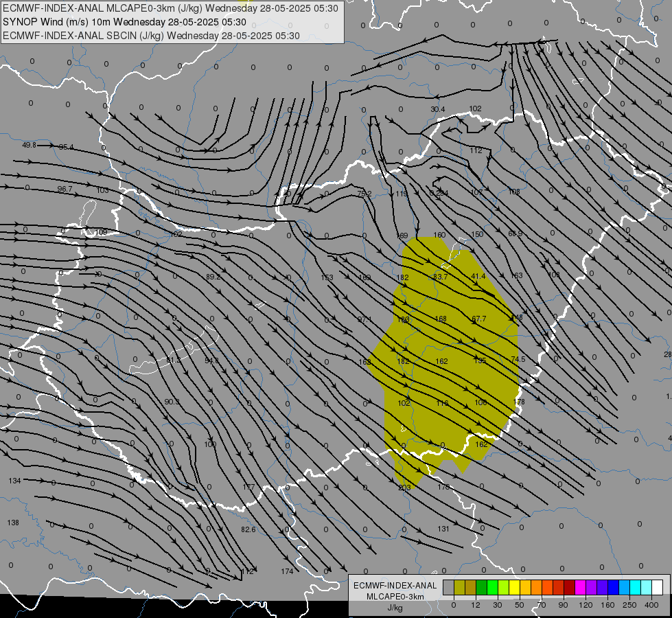
Task: Click the SBCIN title line at top
Action: point(151,36)
